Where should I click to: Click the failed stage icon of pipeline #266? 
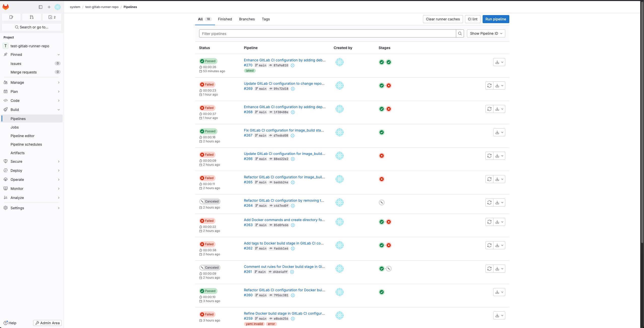pyautogui.click(x=382, y=156)
